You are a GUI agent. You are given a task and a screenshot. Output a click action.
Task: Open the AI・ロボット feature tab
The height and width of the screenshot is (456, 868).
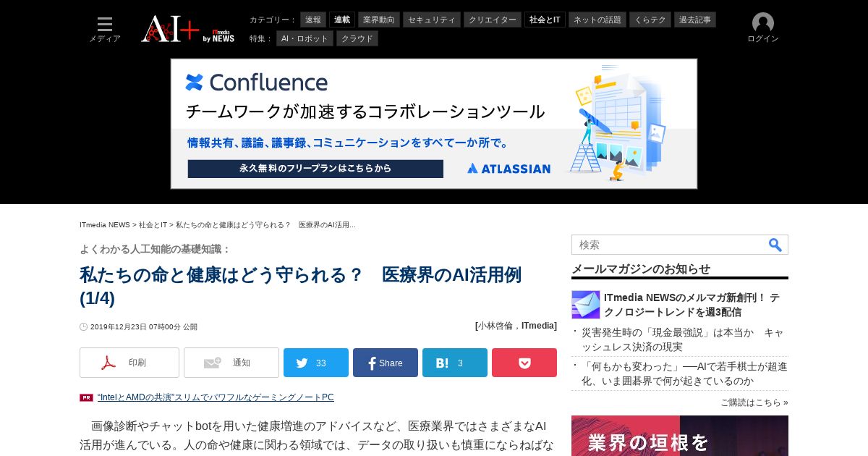[x=305, y=38]
